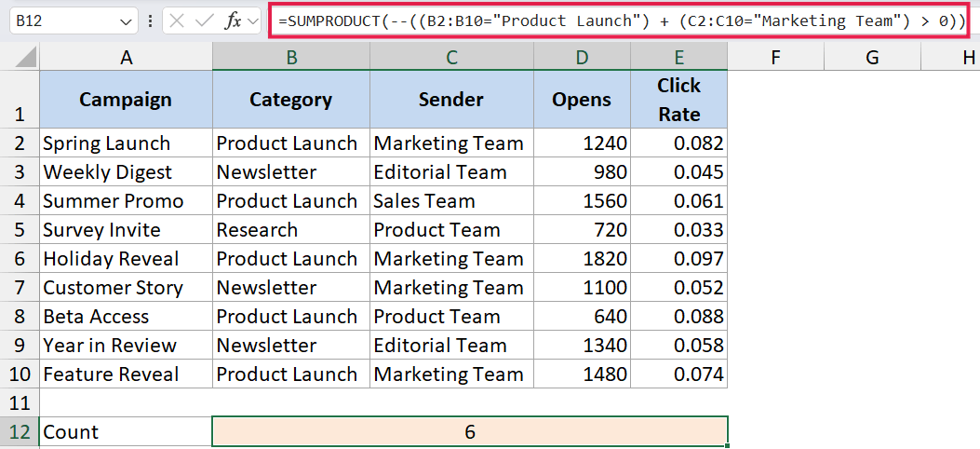
Task: Click the Sales Team sender cell
Action: click(452, 200)
